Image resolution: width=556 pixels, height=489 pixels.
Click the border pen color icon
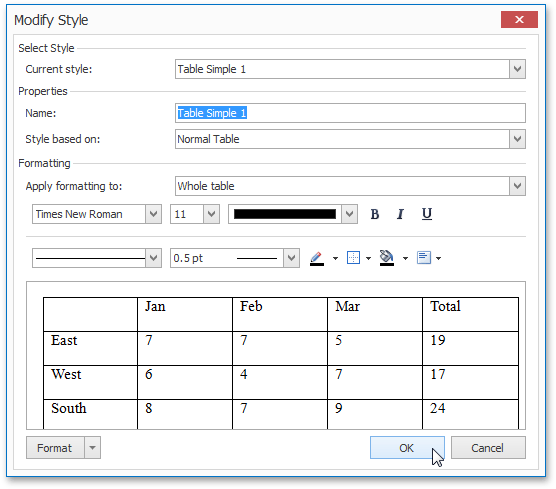(x=317, y=258)
